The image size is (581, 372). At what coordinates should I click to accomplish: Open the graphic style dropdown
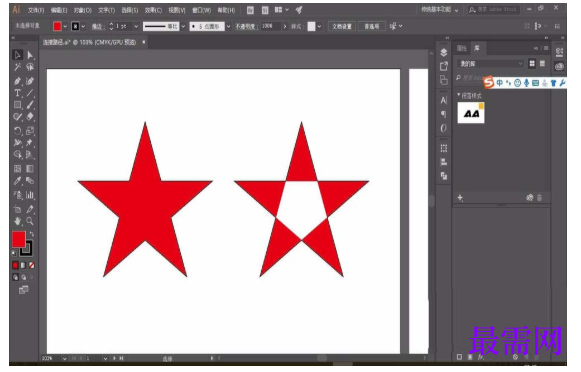(319, 26)
